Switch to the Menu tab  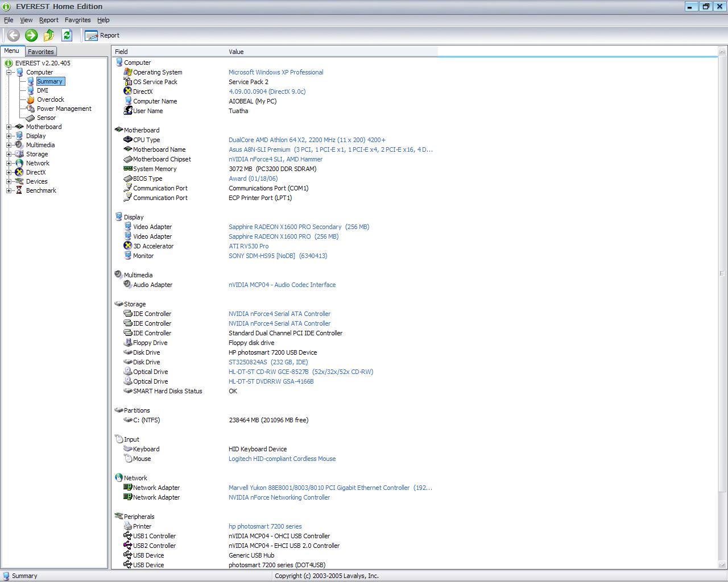point(12,51)
